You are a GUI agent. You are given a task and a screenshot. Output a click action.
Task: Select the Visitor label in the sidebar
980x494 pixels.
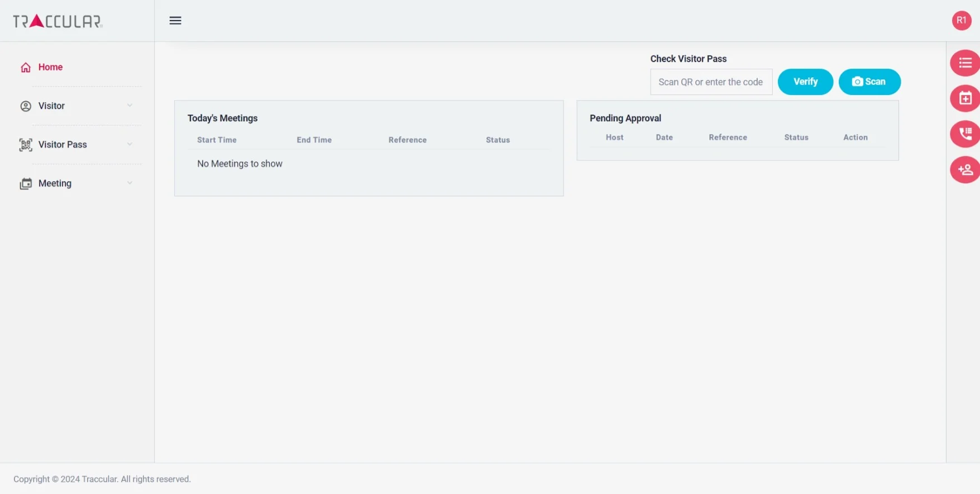pos(51,106)
